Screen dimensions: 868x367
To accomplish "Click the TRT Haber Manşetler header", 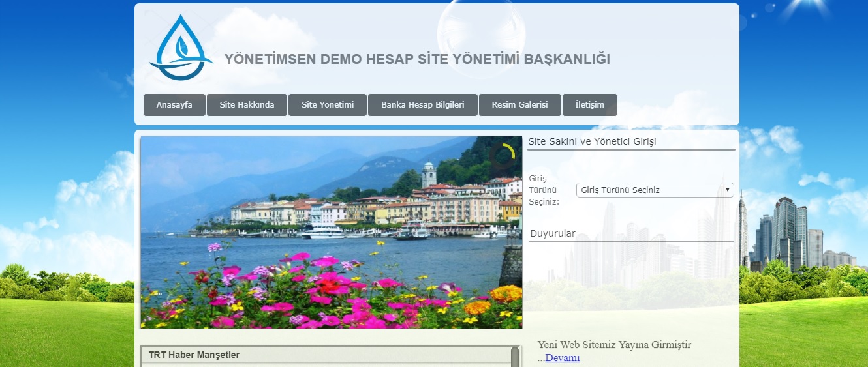I will [194, 355].
